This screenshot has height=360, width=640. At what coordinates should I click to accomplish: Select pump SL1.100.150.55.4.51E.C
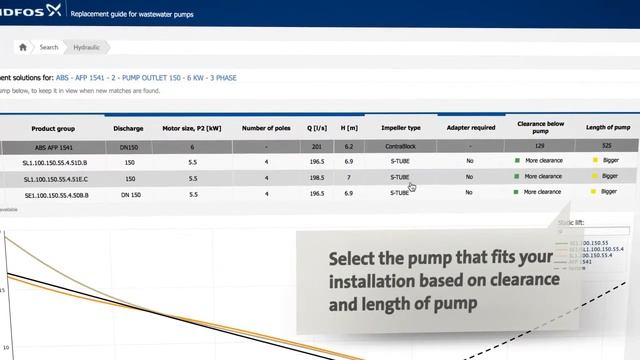point(56,179)
